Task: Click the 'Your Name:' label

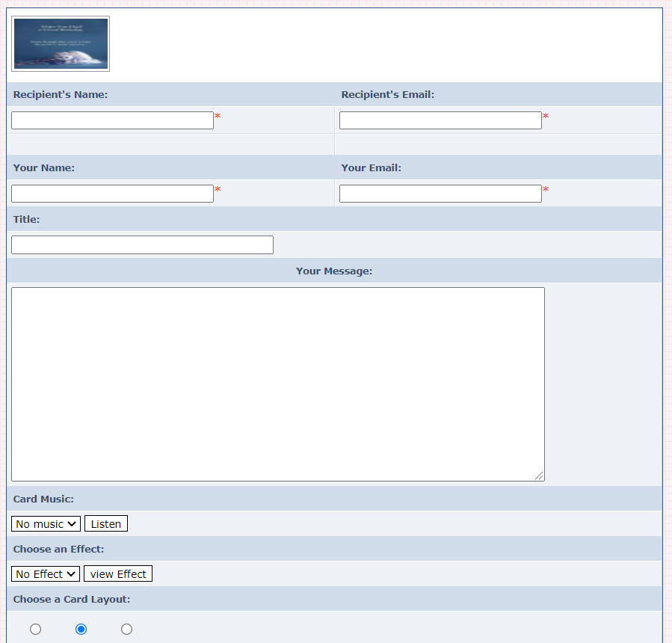Action: coord(43,168)
